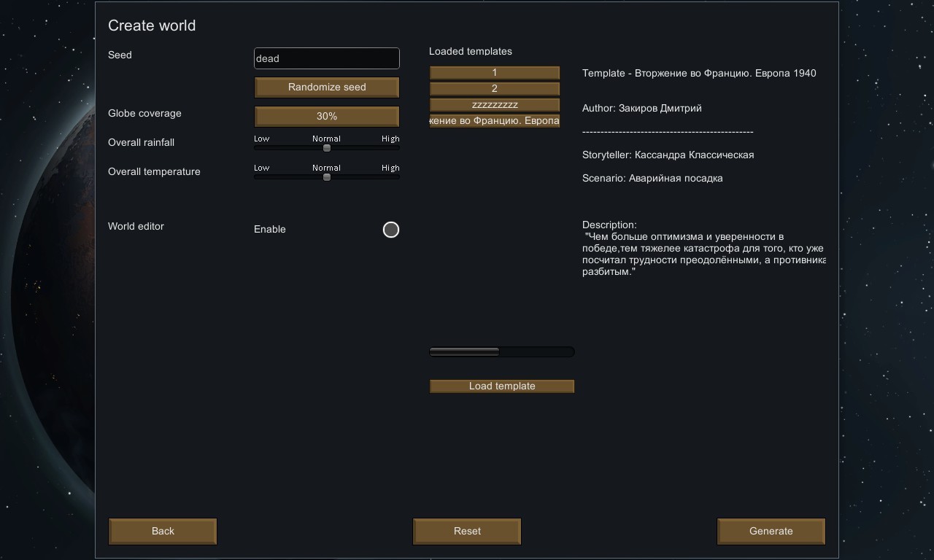The height and width of the screenshot is (560, 934).
Task: Enable the World editor radio toggle
Action: click(391, 230)
